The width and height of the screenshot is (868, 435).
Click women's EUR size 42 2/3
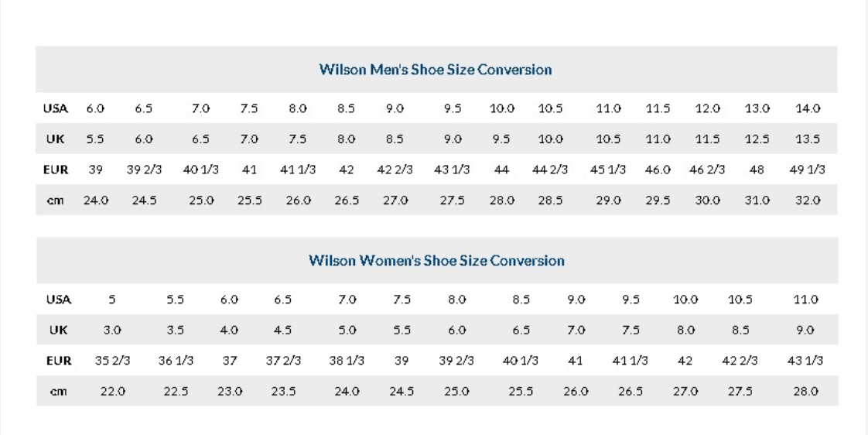(740, 361)
